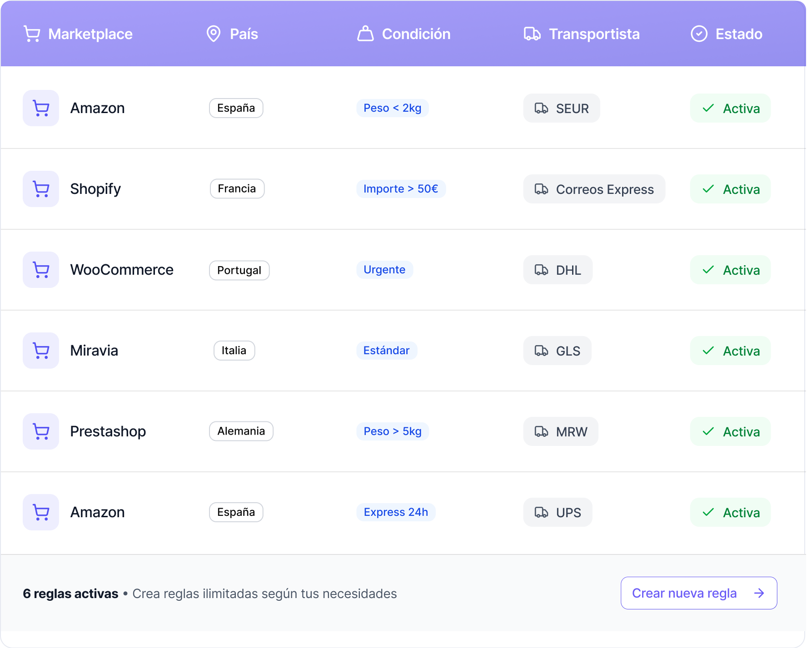This screenshot has height=648, width=812.
Task: Click the 'Marketplace' column header label
Action: point(90,34)
